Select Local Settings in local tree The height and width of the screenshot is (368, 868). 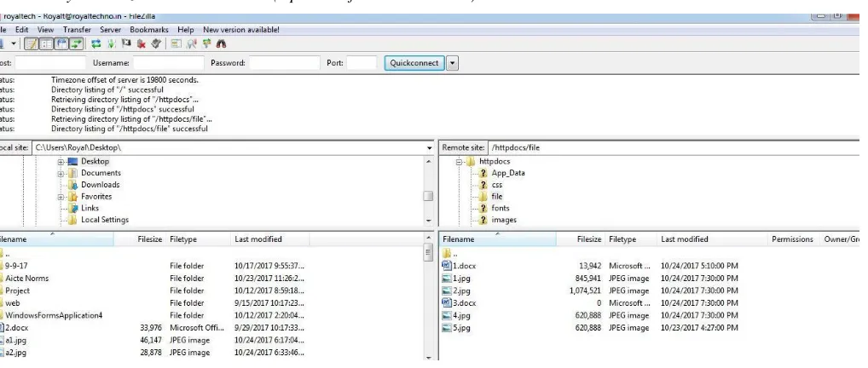(x=105, y=220)
